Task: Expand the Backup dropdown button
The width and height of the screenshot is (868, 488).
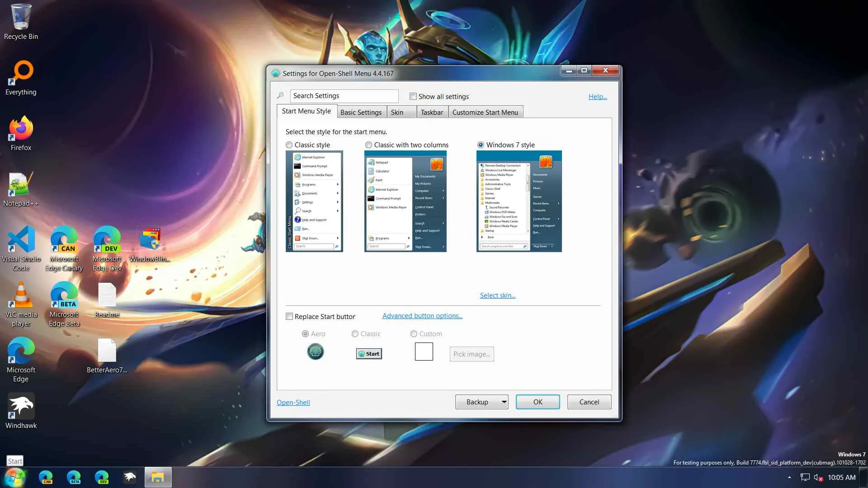Action: point(504,402)
